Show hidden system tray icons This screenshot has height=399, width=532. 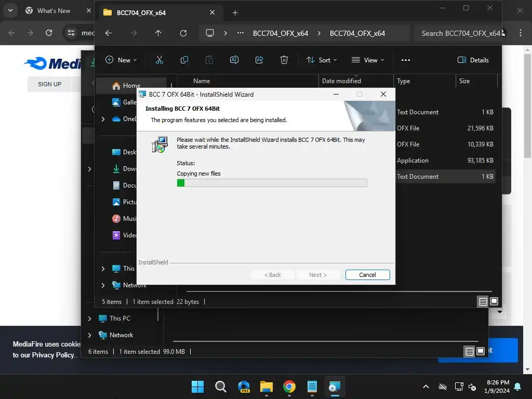point(426,387)
